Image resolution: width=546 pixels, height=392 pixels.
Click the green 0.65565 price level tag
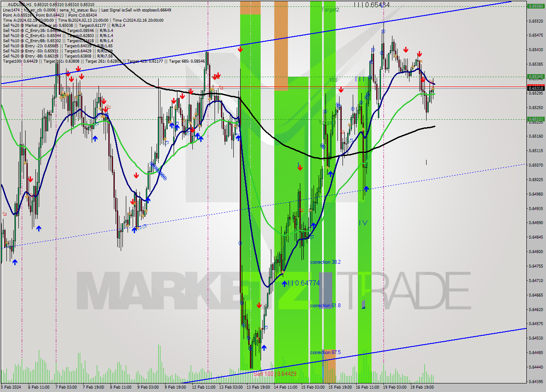click(535, 6)
